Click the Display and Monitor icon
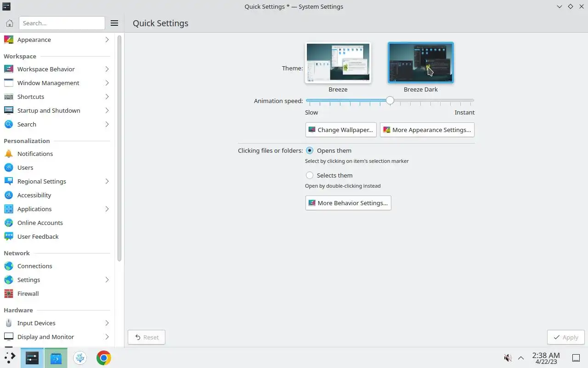The height and width of the screenshot is (368, 588). (x=8, y=337)
